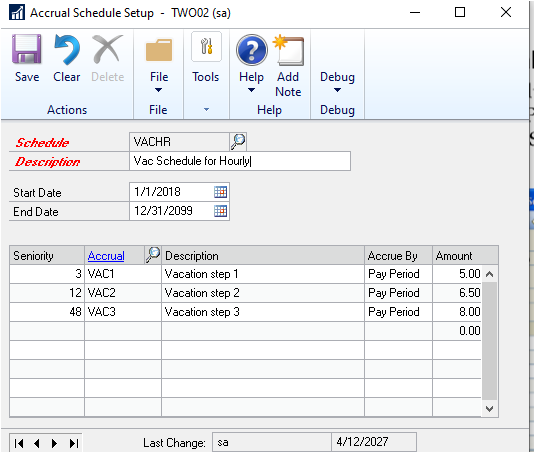
Task: Click the Delete X icon
Action: click(107, 49)
